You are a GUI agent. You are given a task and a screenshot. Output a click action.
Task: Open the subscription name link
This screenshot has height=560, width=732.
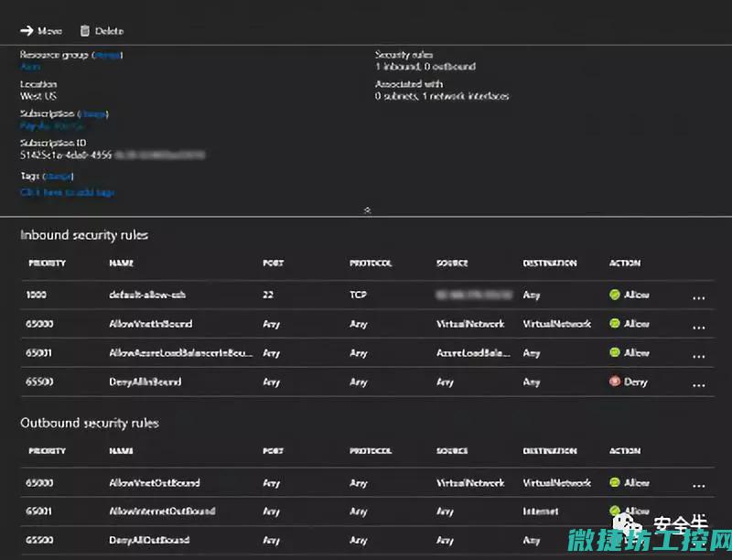52,126
